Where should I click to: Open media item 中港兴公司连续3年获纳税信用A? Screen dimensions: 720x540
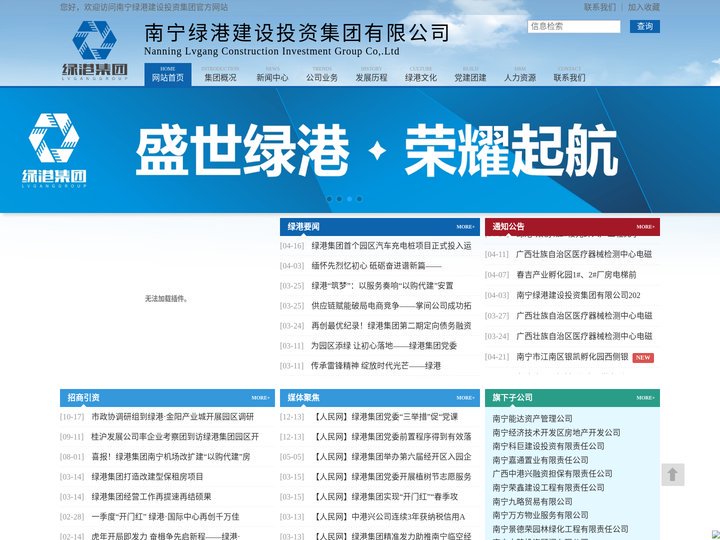(388, 517)
